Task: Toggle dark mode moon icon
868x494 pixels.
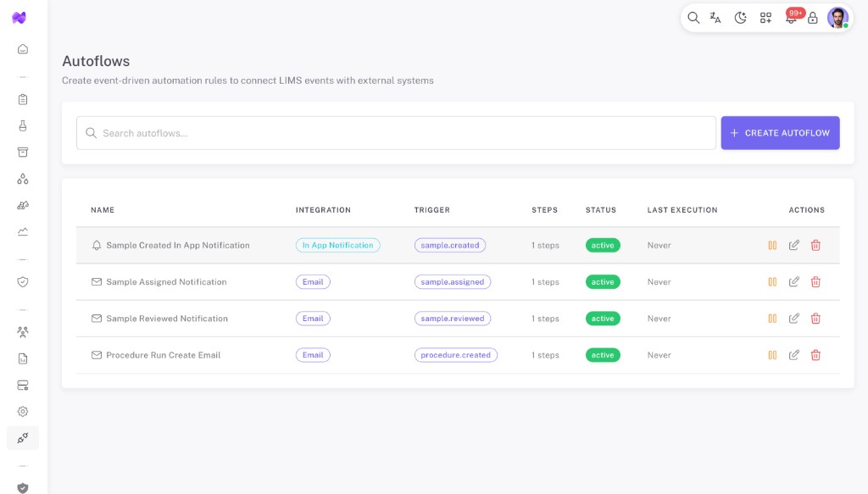Action: point(740,18)
